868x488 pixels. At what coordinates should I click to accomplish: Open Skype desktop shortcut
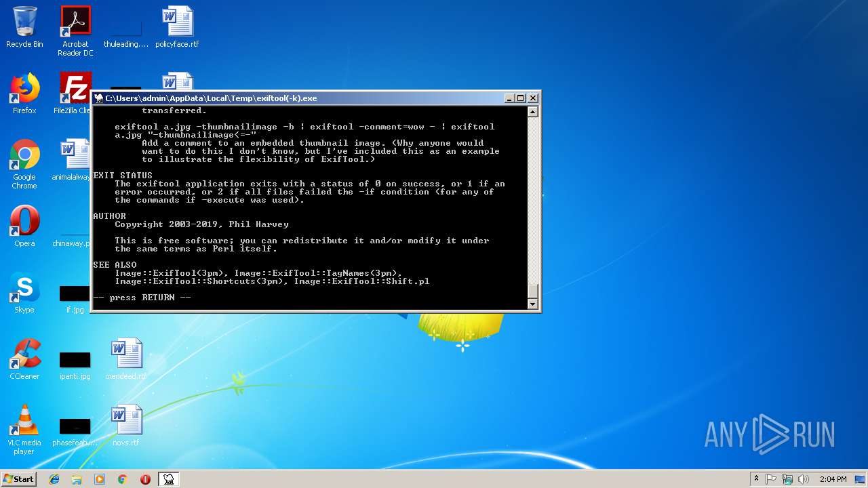24,293
